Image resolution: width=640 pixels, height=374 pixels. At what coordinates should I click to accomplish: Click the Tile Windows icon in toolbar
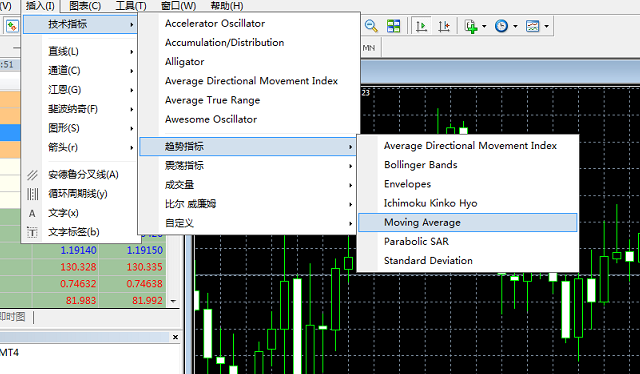(x=393, y=26)
